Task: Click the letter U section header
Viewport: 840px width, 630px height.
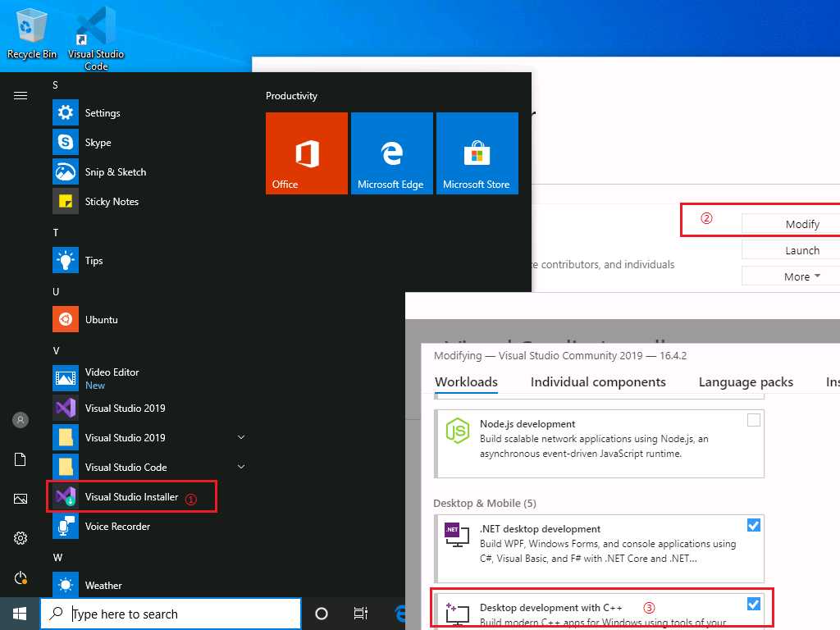Action: coord(56,291)
